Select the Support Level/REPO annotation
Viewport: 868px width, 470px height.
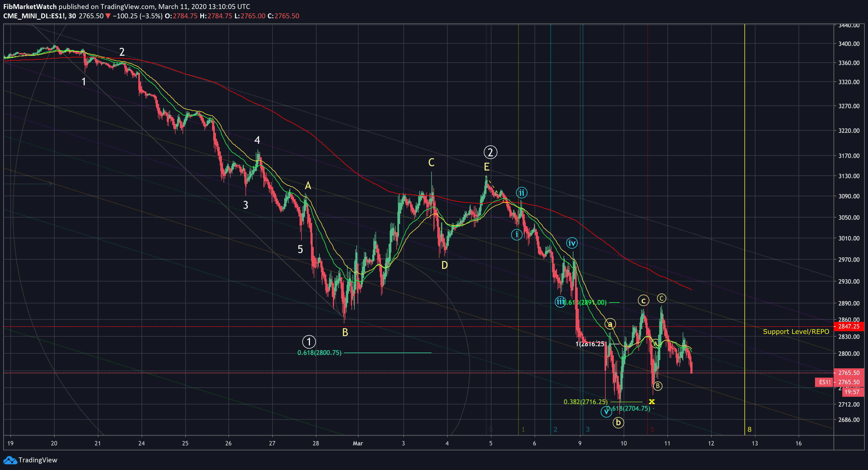click(796, 331)
